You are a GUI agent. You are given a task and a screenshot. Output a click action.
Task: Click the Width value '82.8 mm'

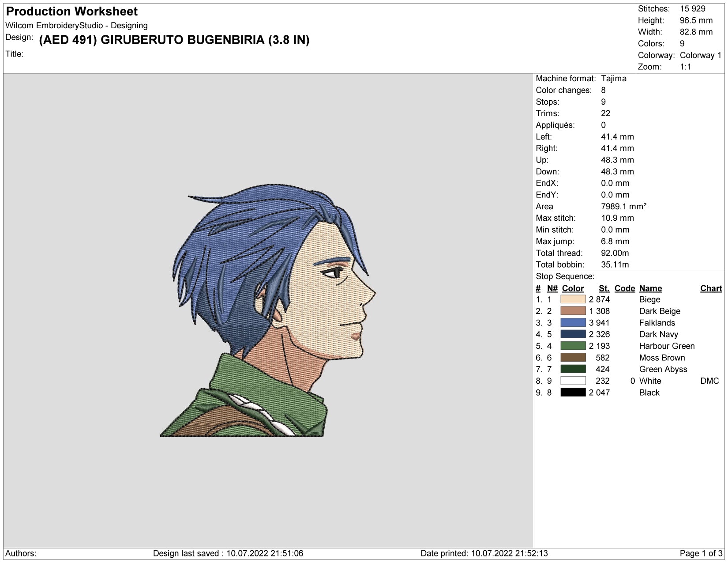(696, 32)
